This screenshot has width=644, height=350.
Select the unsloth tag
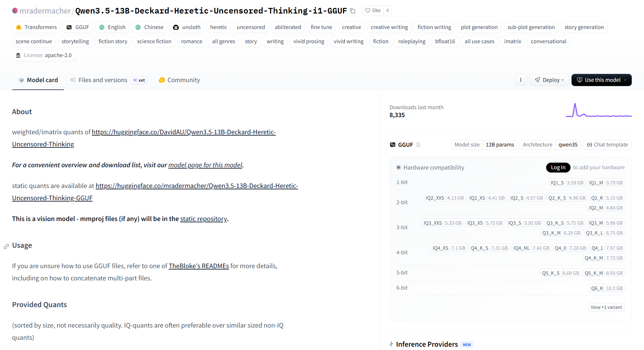pos(187,27)
